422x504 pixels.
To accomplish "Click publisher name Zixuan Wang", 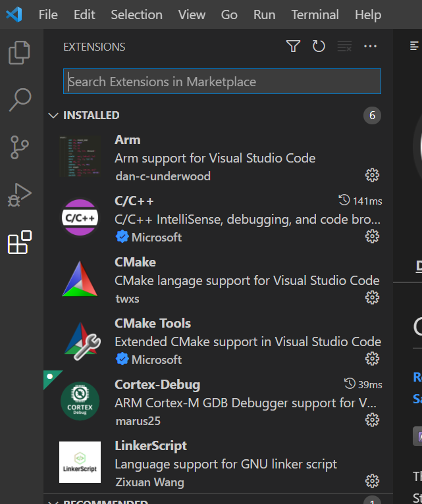I will pos(149,482).
